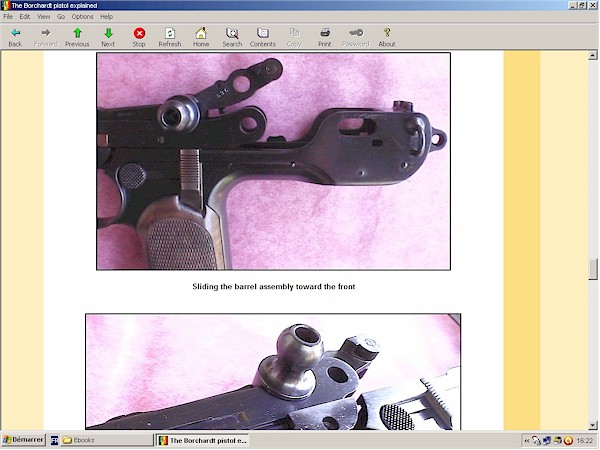
Task: Open the Options menu
Action: (x=82, y=16)
